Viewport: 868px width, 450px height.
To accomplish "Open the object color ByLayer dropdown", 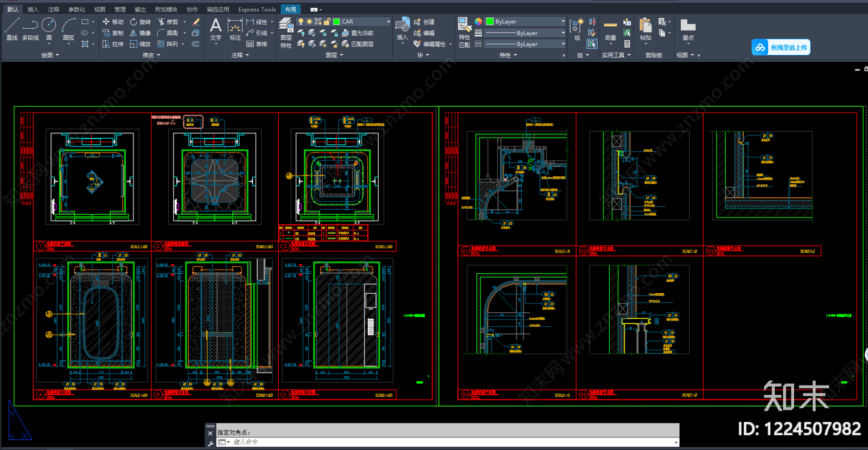I will pos(563,22).
